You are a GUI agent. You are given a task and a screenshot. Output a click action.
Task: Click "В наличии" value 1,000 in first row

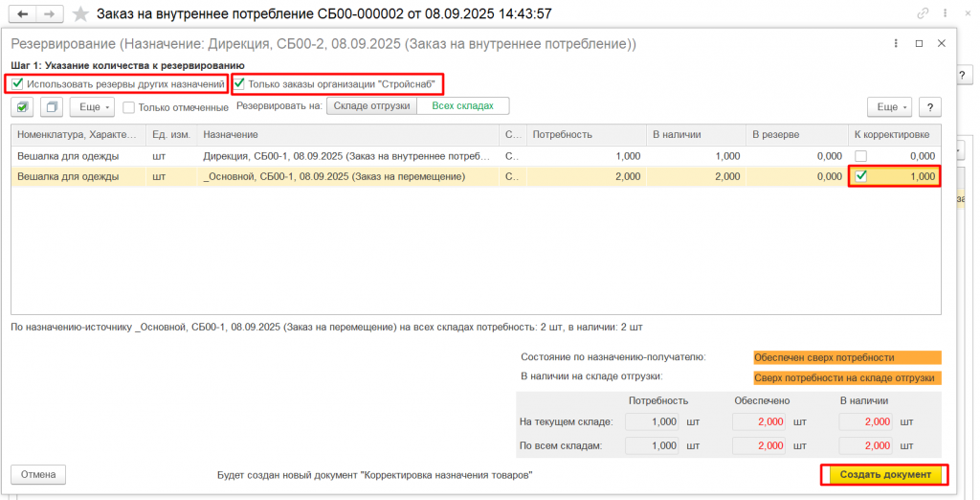coord(727,156)
